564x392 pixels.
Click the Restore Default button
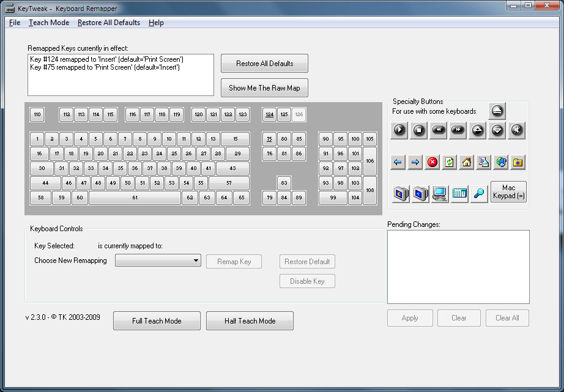[x=307, y=262]
